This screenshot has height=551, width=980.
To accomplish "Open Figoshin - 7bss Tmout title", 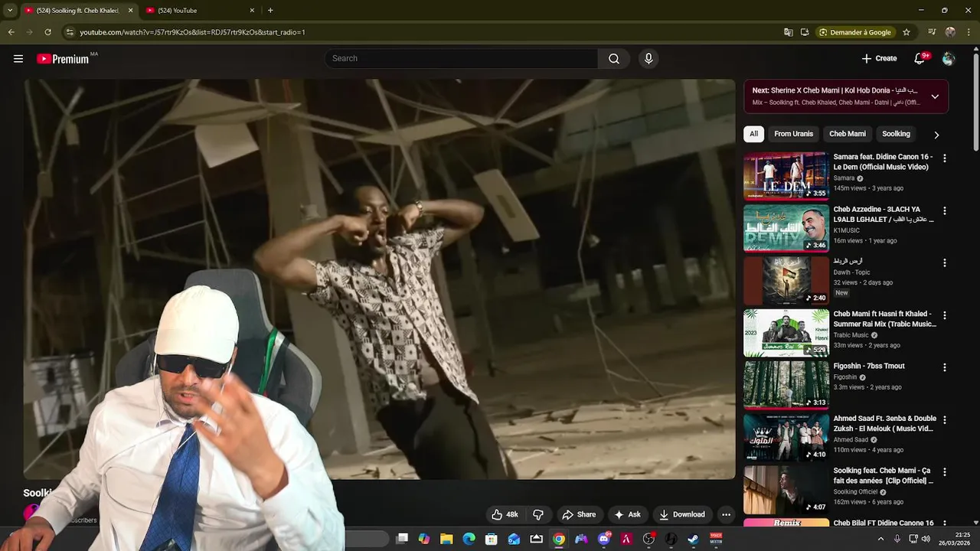I will [x=869, y=366].
